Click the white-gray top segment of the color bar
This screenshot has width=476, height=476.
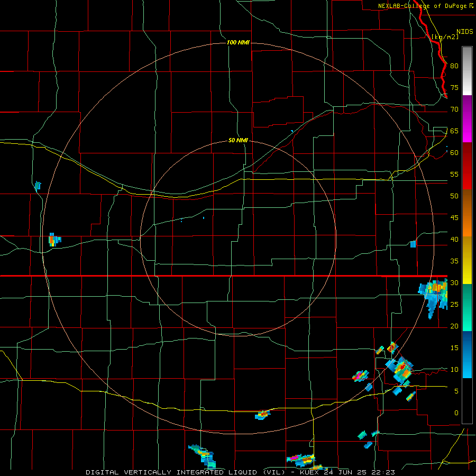click(x=467, y=71)
